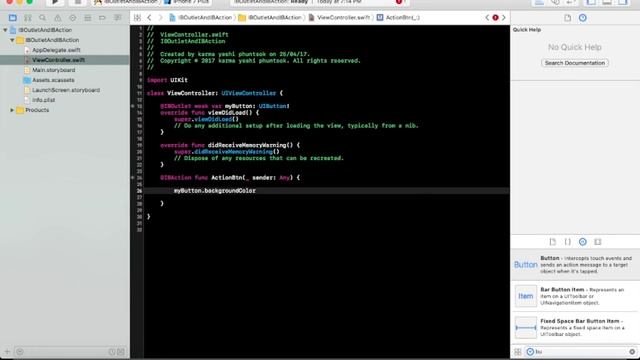
Task: Open the Report navigator icon
Action: pyautogui.click(x=118, y=18)
